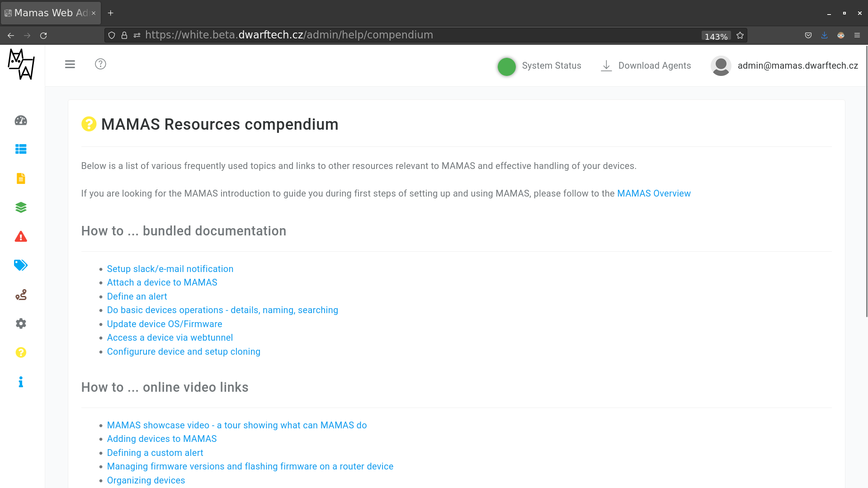Click the blue info sidebar icon

pos(21,382)
